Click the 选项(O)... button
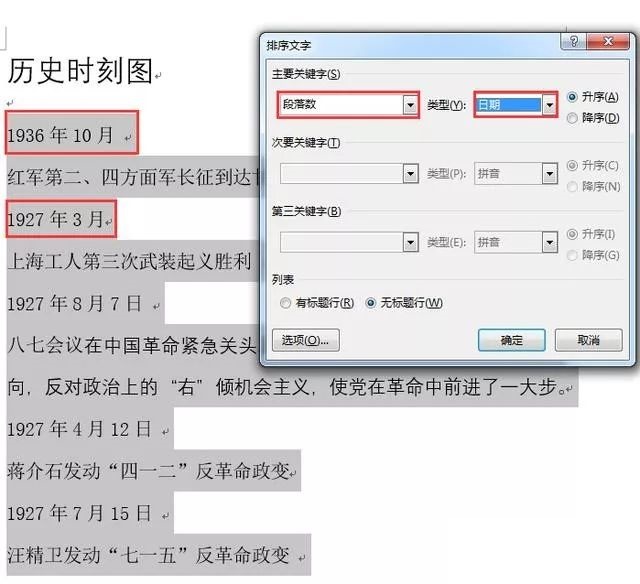 click(x=306, y=340)
